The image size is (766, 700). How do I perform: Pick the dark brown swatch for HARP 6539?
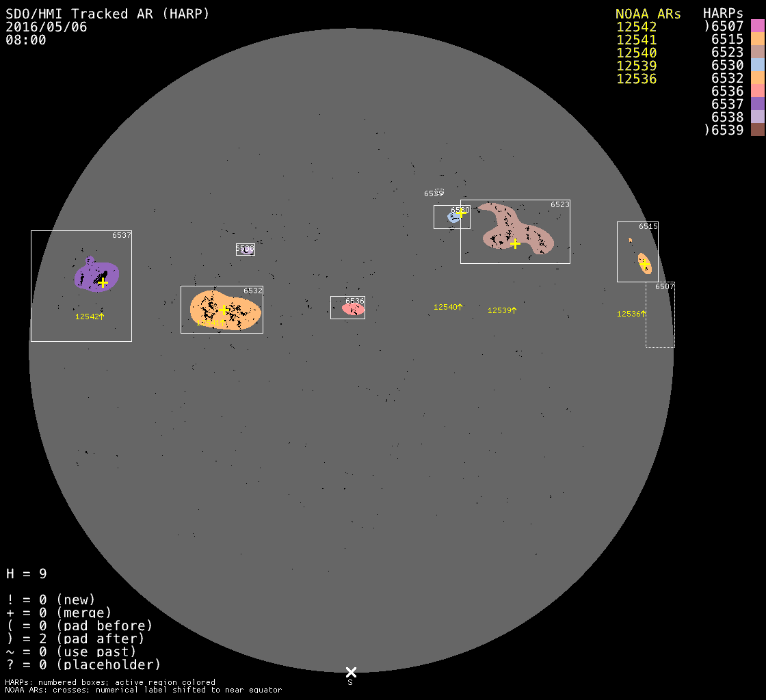(757, 130)
